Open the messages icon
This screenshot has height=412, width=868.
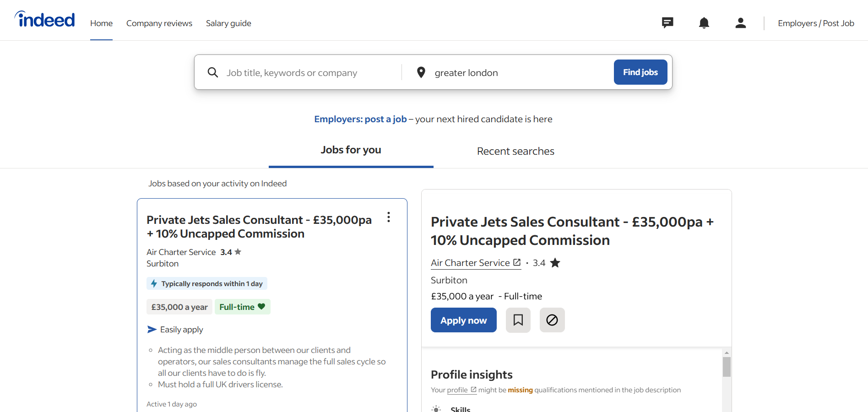[x=667, y=23]
